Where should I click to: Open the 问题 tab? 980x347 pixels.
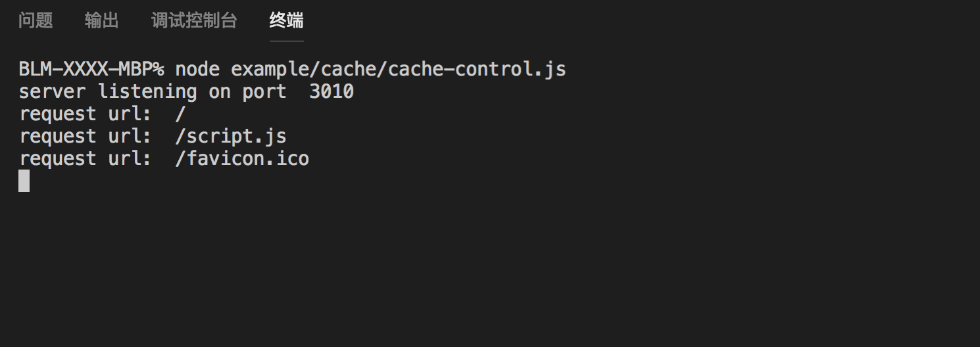click(x=36, y=21)
